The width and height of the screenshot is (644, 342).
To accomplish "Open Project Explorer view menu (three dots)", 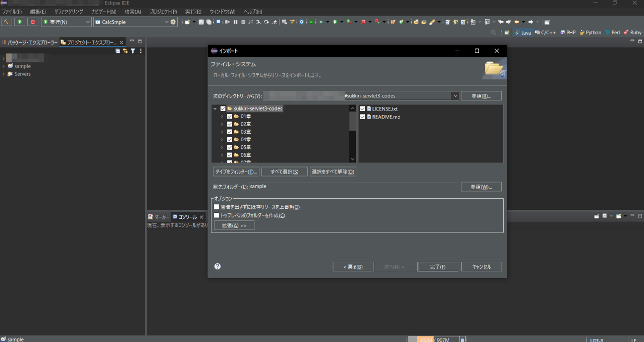I will (x=141, y=51).
